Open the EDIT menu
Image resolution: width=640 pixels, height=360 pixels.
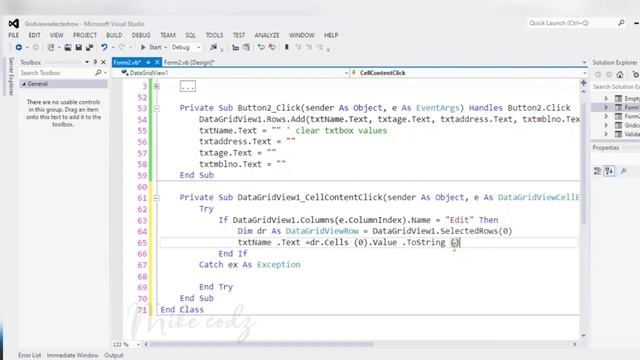(34, 36)
